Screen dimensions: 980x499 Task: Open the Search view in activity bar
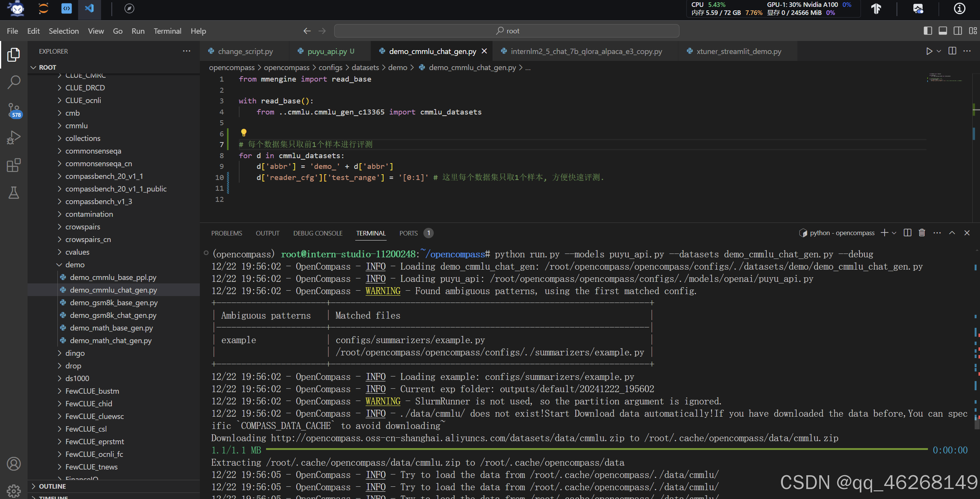click(14, 82)
